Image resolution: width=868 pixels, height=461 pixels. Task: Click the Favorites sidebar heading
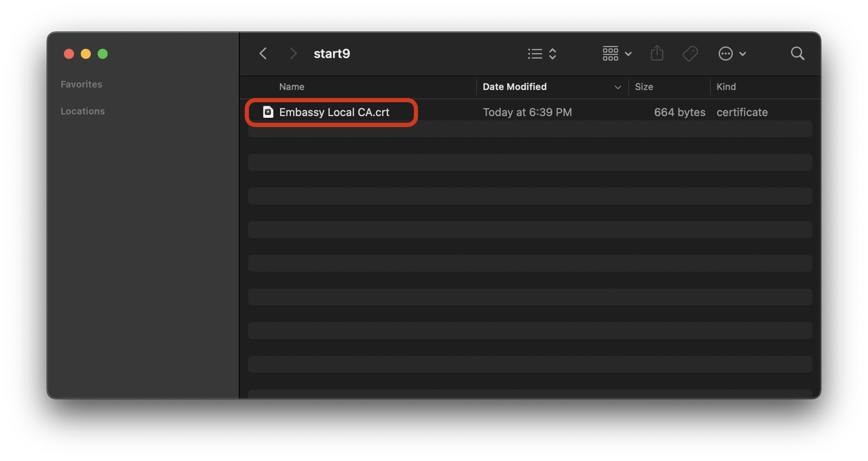pos(81,84)
